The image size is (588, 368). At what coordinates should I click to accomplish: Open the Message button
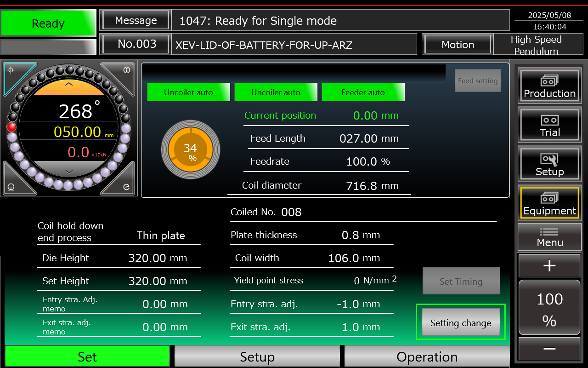136,21
